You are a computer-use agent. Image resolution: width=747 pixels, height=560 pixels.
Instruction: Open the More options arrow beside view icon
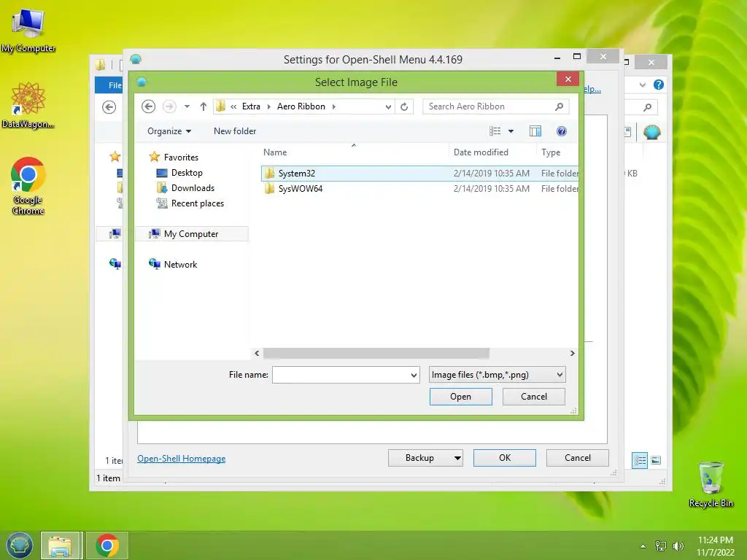511,131
